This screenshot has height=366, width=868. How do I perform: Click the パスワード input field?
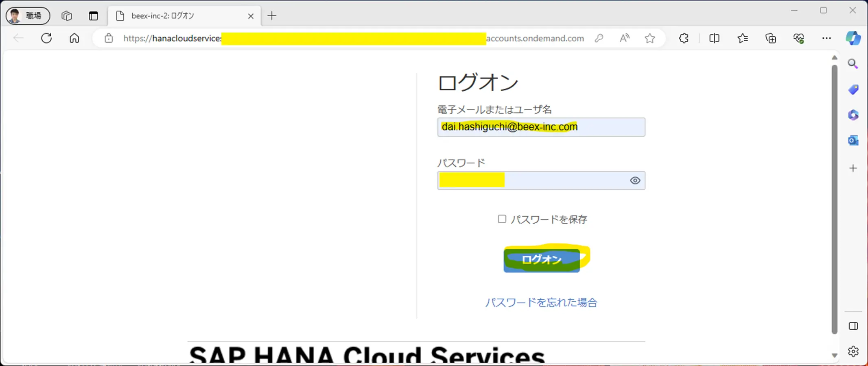click(x=541, y=181)
